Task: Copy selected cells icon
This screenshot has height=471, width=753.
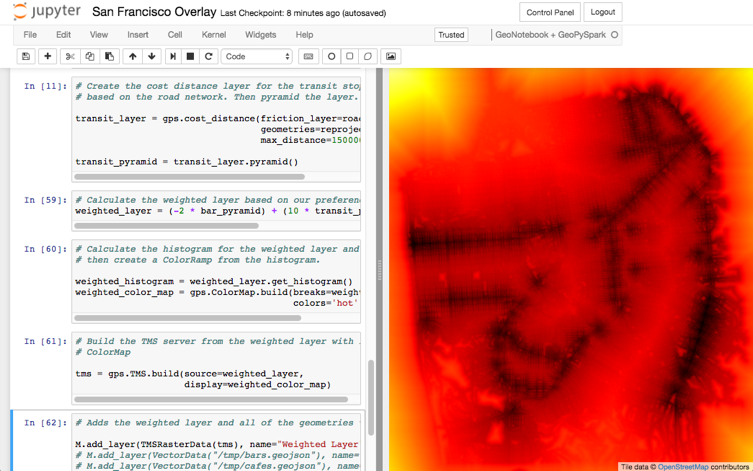Action: 90,57
